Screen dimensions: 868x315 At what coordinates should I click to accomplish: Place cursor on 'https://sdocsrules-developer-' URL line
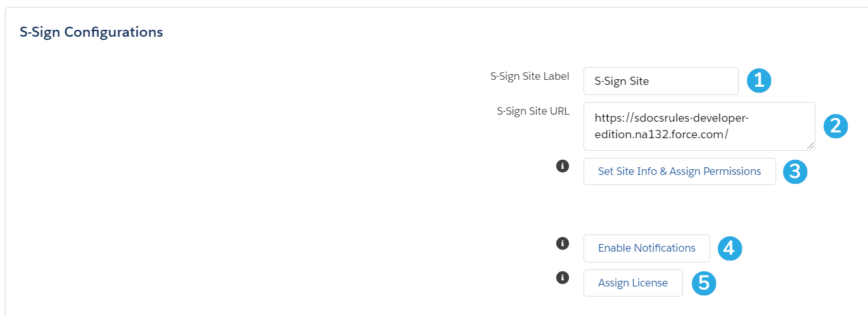click(x=672, y=118)
